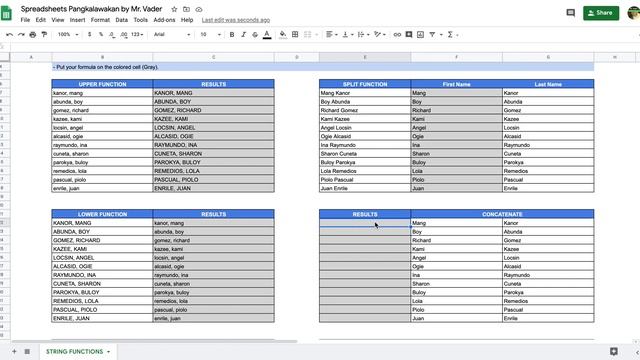This screenshot has height=360, width=640.
Task: Open the File menu
Action: click(25, 20)
